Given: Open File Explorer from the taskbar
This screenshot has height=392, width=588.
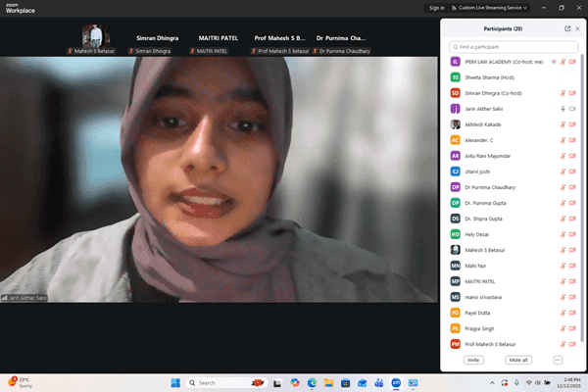Looking at the screenshot, I should tap(329, 383).
